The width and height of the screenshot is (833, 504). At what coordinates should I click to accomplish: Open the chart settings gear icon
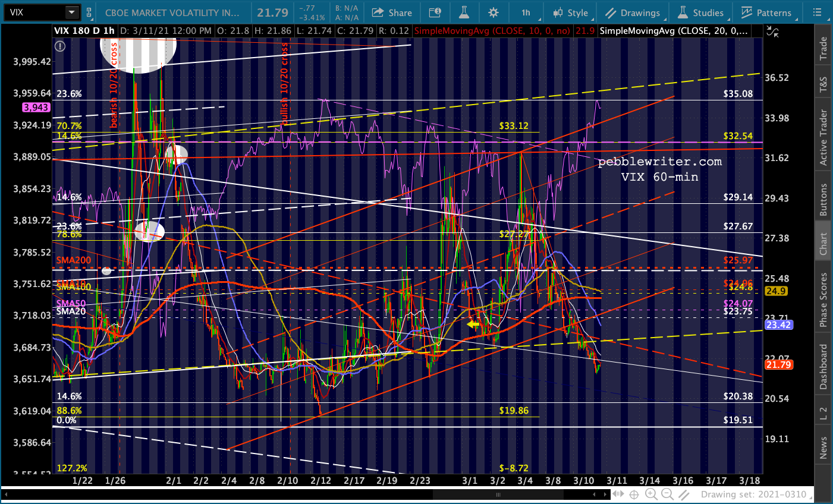tap(493, 12)
